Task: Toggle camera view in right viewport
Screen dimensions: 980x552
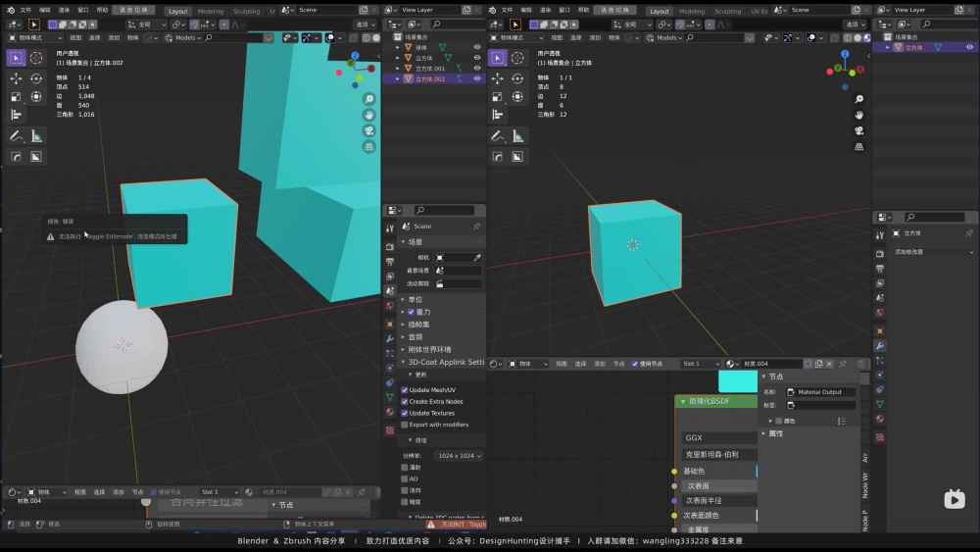Action: tap(859, 130)
